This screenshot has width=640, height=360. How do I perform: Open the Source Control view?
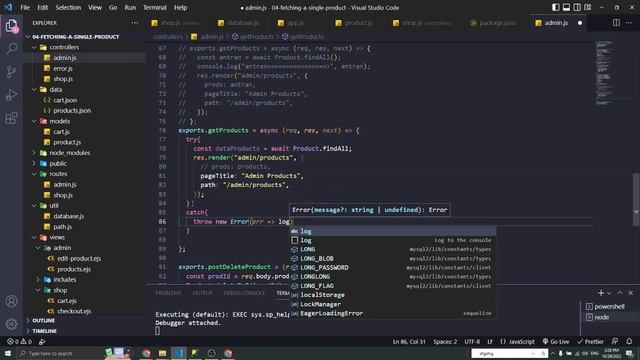[x=11, y=72]
